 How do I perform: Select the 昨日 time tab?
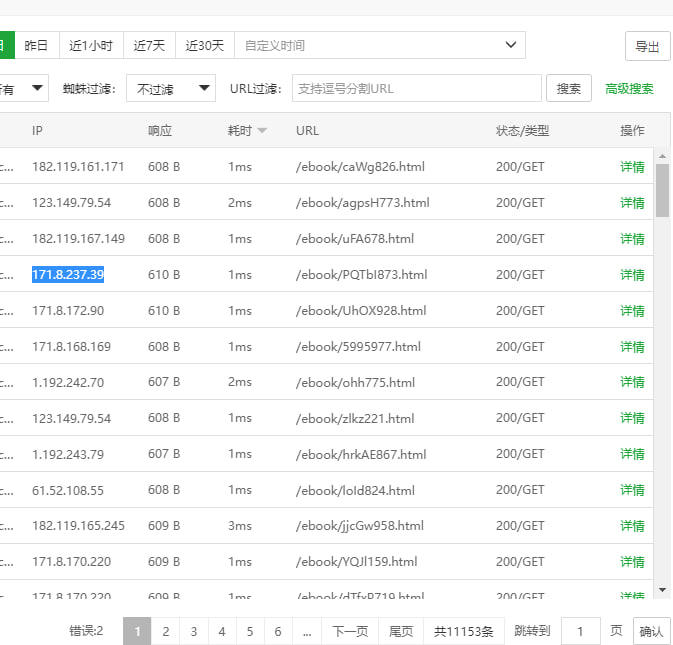[36, 45]
